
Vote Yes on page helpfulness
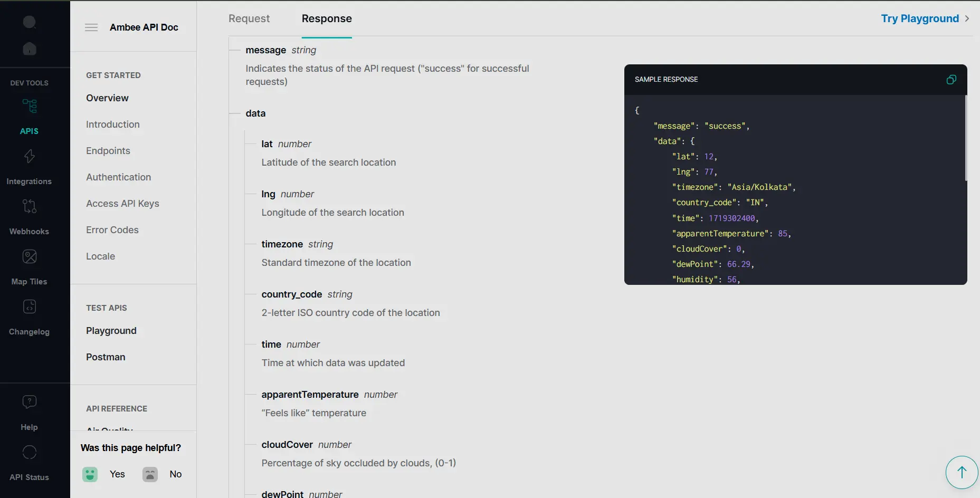click(90, 474)
